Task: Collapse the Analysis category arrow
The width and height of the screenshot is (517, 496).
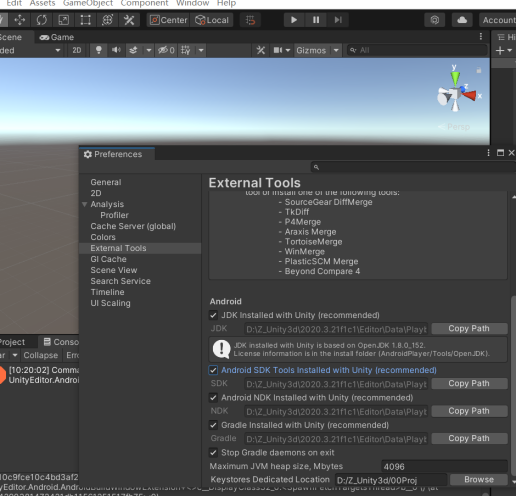Action: tap(85, 204)
